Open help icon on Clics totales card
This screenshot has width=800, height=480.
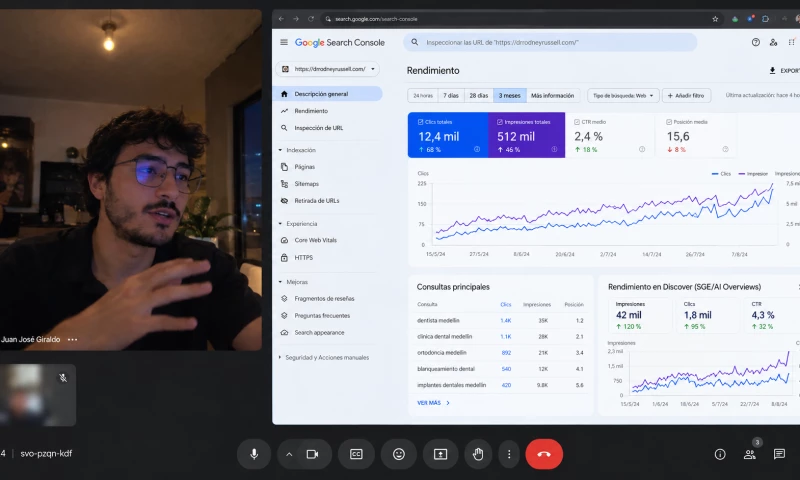coord(477,149)
